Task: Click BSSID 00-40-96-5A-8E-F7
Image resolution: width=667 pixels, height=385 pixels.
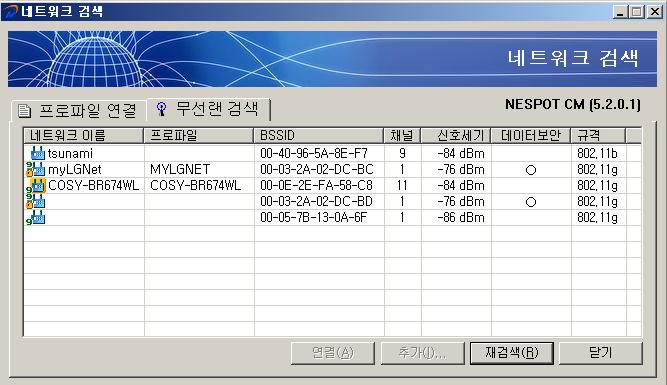Action: tap(314, 153)
